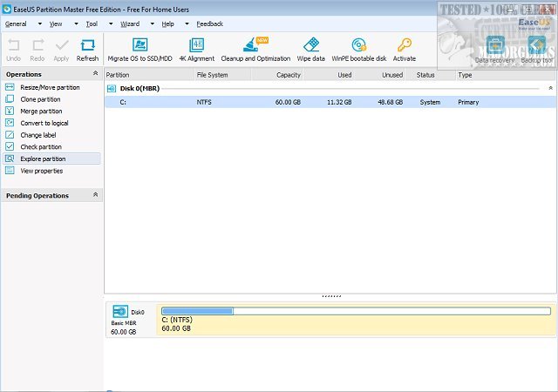Viewport: 558px width, 392px height.
Task: Click the Redo toolbar icon
Action: point(37,45)
